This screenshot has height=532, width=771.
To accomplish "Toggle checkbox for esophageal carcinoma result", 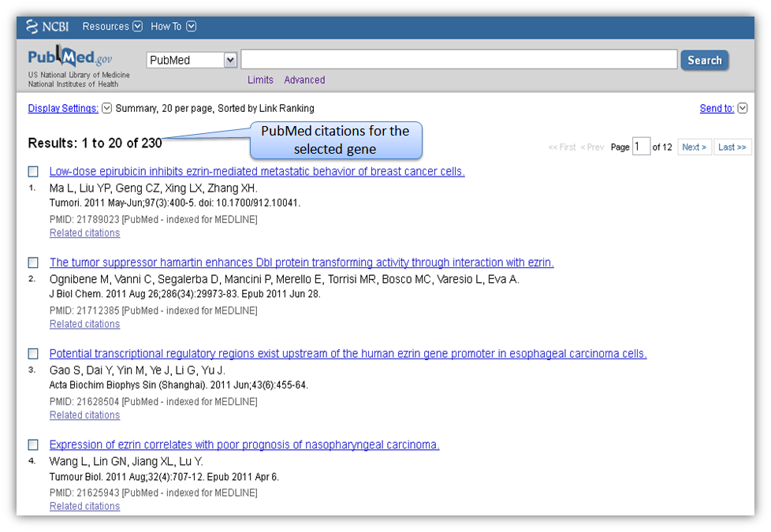I will [x=33, y=354].
